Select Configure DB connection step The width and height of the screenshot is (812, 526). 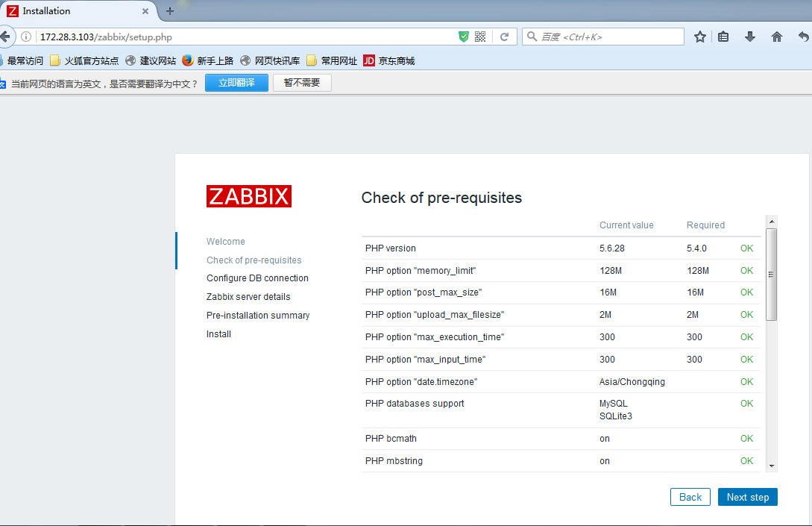click(x=257, y=278)
